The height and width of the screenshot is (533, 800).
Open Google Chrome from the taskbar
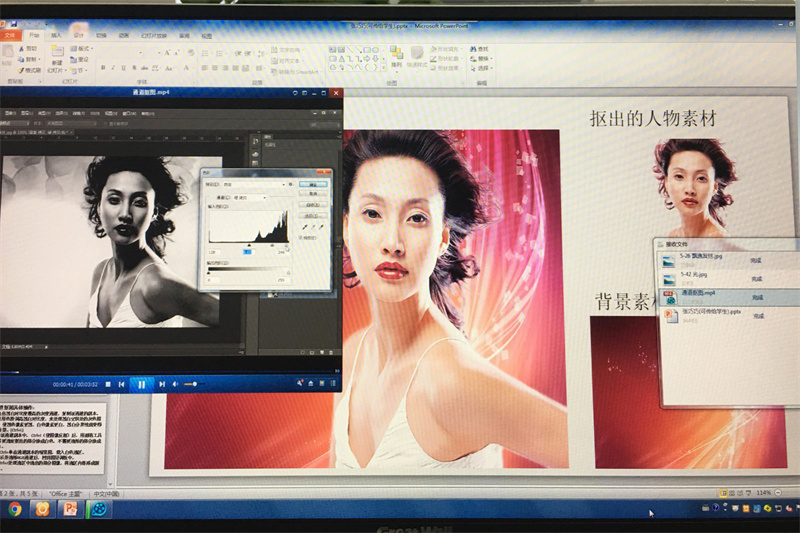click(15, 508)
